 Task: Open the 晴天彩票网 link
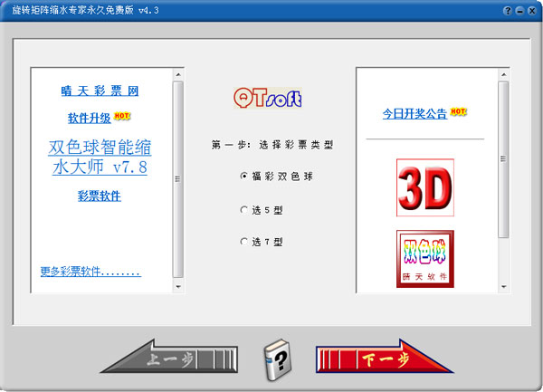tap(100, 91)
